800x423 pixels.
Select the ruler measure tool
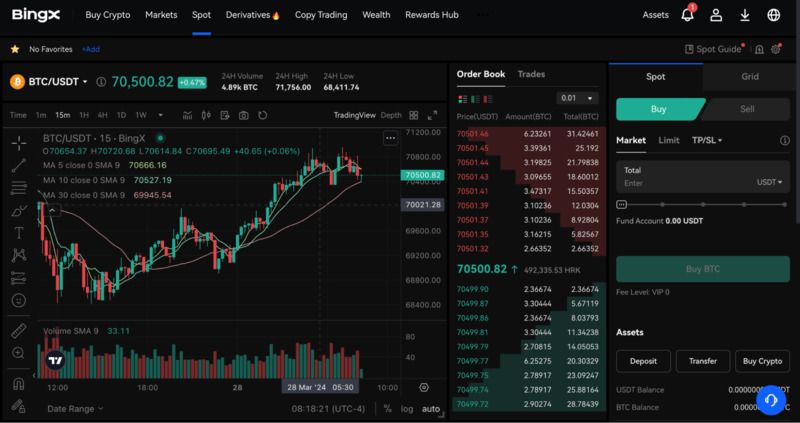(x=19, y=331)
